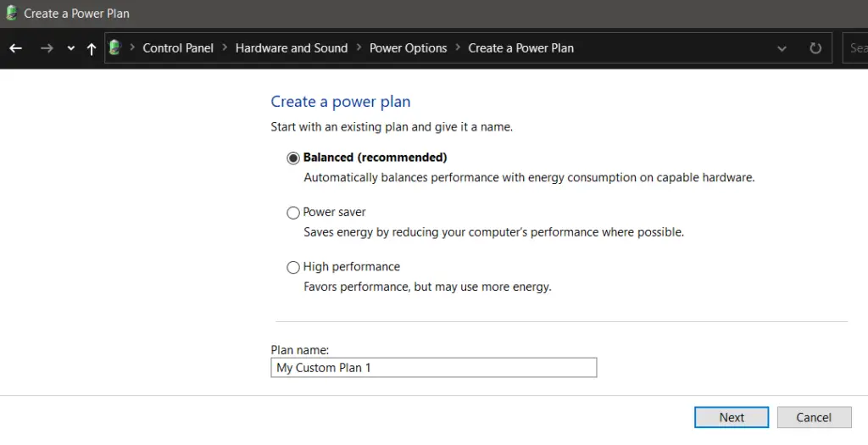Click the Next button
The image size is (868, 445).
click(x=732, y=417)
